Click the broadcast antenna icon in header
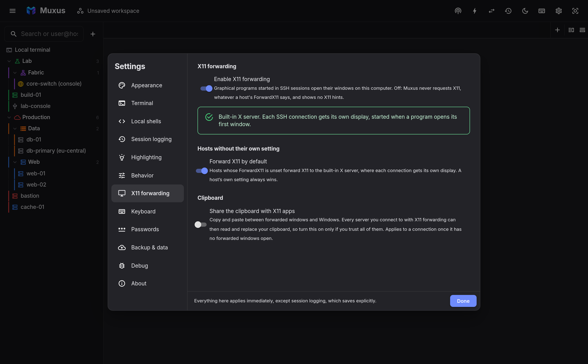The image size is (588, 364). pos(458,11)
